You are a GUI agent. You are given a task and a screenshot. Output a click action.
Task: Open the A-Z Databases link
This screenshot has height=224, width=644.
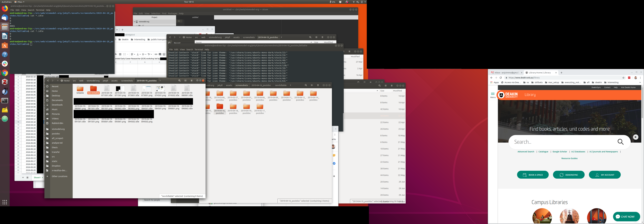point(578,152)
